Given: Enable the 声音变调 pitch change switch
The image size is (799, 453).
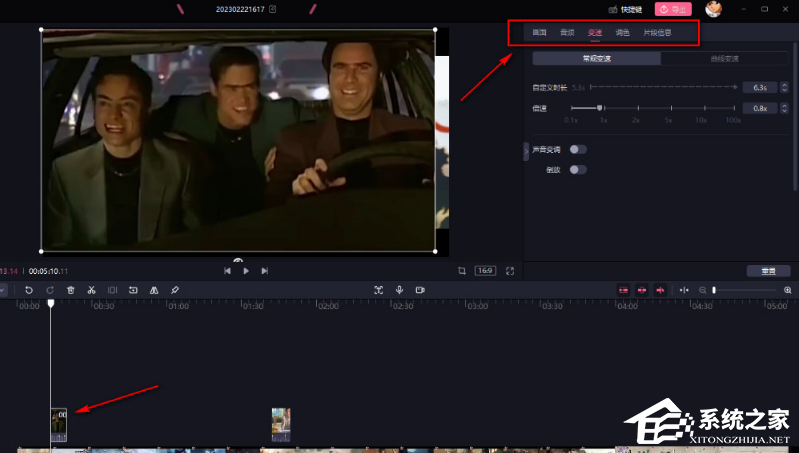Looking at the screenshot, I should pyautogui.click(x=578, y=149).
